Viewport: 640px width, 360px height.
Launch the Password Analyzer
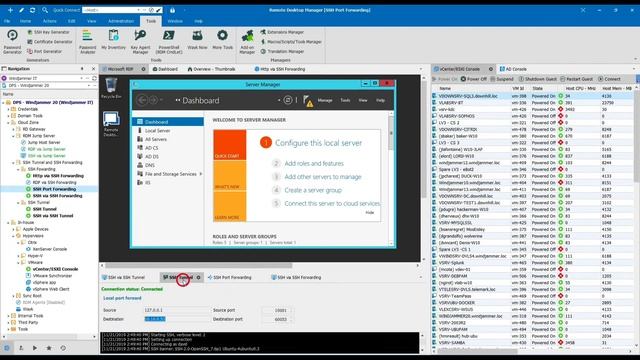(x=87, y=42)
